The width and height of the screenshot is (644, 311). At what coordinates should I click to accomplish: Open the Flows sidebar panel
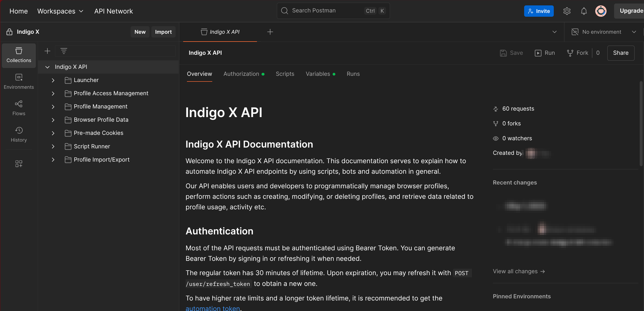[x=19, y=108]
